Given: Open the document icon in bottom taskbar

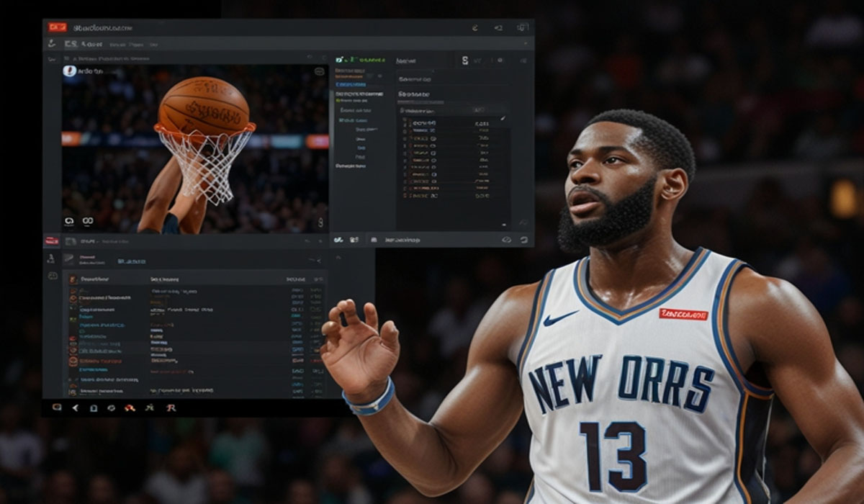Looking at the screenshot, I should coord(93,408).
